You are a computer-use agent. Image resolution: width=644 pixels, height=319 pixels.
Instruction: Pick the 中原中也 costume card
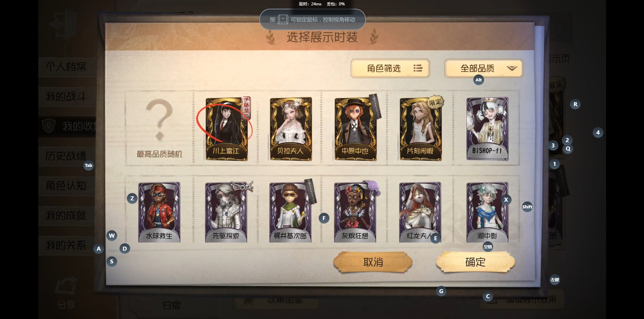[356, 129]
